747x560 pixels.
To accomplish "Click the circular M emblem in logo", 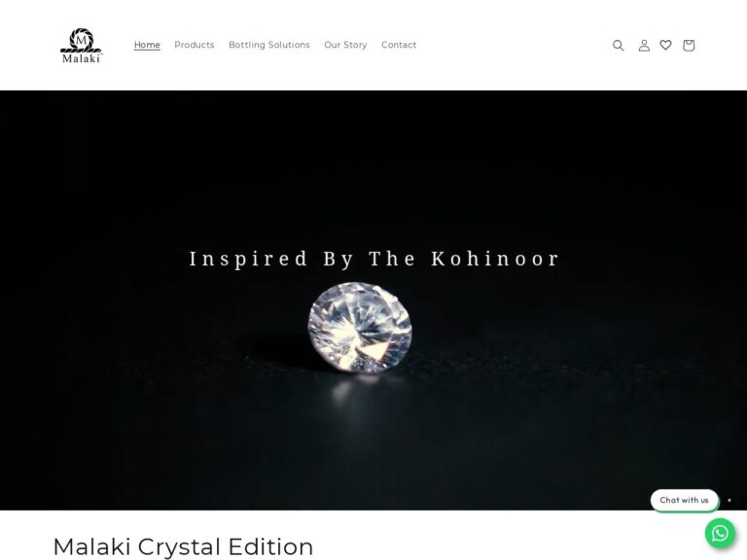I will coord(82,39).
